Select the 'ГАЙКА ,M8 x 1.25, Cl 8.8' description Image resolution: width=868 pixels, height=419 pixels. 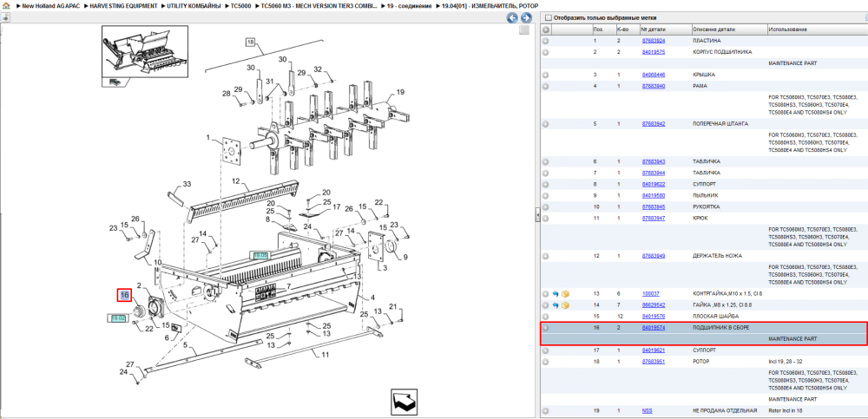click(724, 305)
